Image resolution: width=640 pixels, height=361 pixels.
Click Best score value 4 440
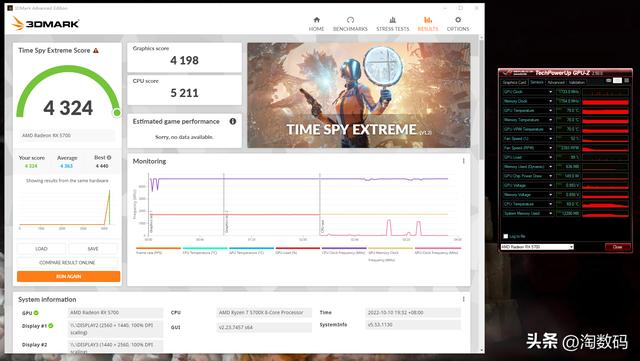point(102,166)
